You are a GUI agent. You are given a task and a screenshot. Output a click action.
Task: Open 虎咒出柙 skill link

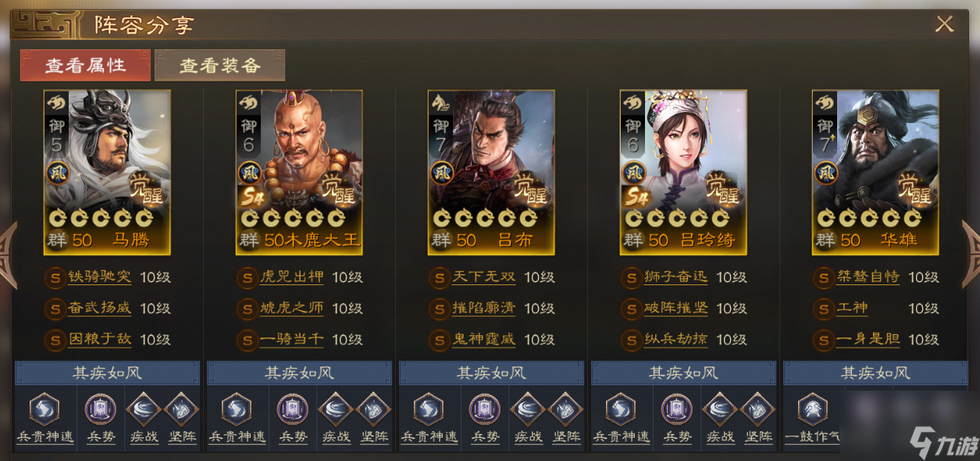(291, 277)
